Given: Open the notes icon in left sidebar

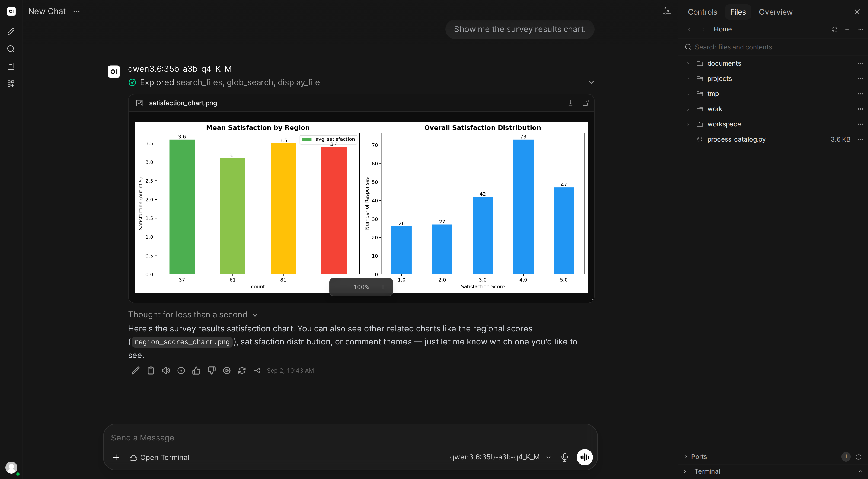Looking at the screenshot, I should (11, 66).
